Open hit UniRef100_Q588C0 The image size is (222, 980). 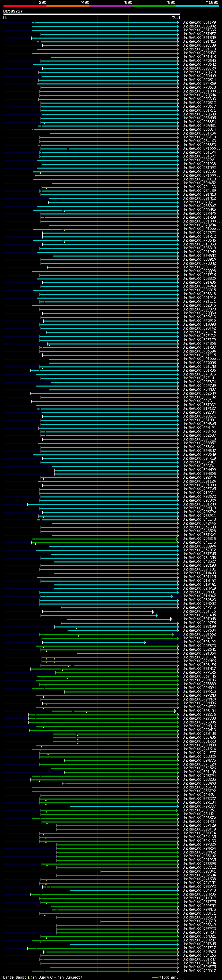tap(199, 278)
